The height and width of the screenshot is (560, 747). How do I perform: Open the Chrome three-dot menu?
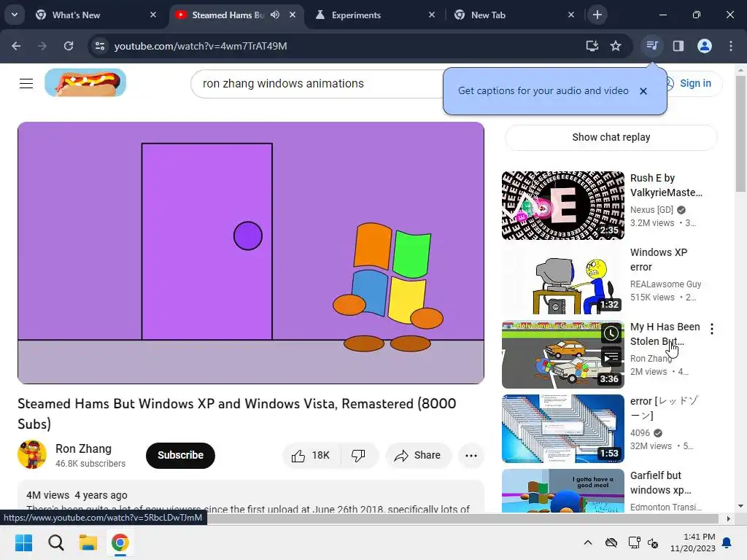(x=731, y=46)
